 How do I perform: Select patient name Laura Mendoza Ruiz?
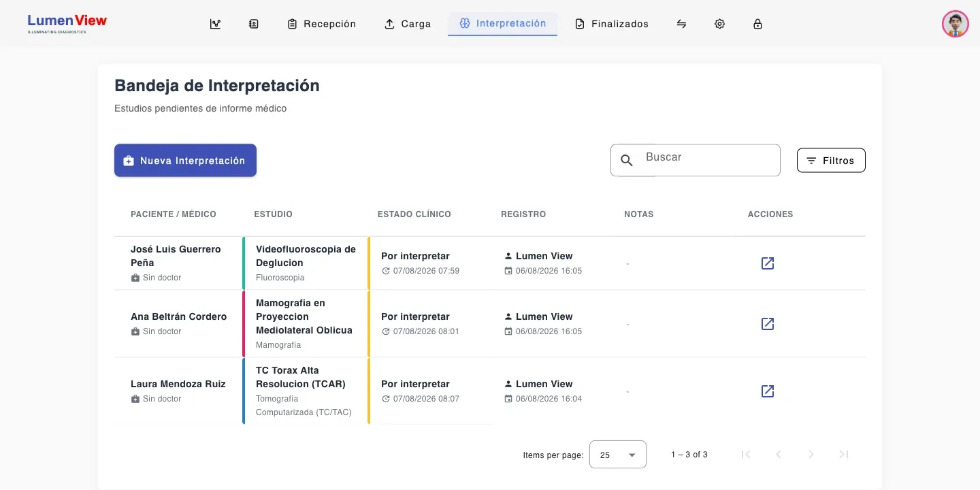[x=178, y=384]
